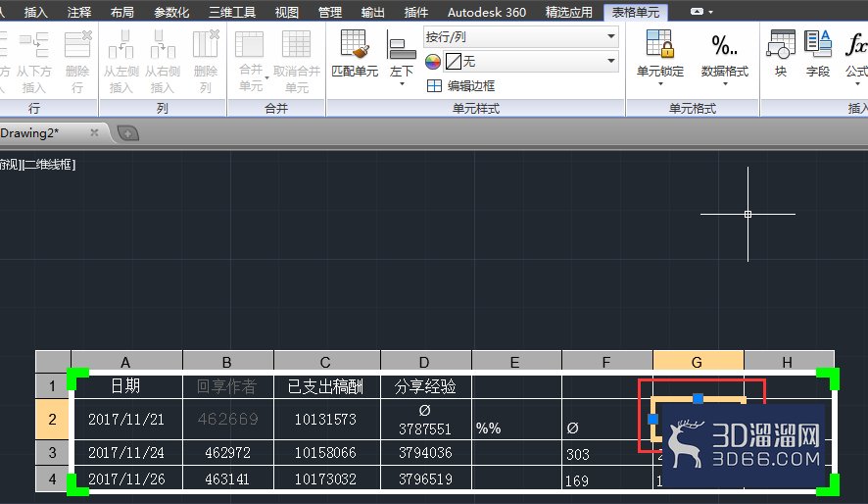Screen dimensions: 868x504
Task: Select table column header B
Action: pyautogui.click(x=227, y=361)
